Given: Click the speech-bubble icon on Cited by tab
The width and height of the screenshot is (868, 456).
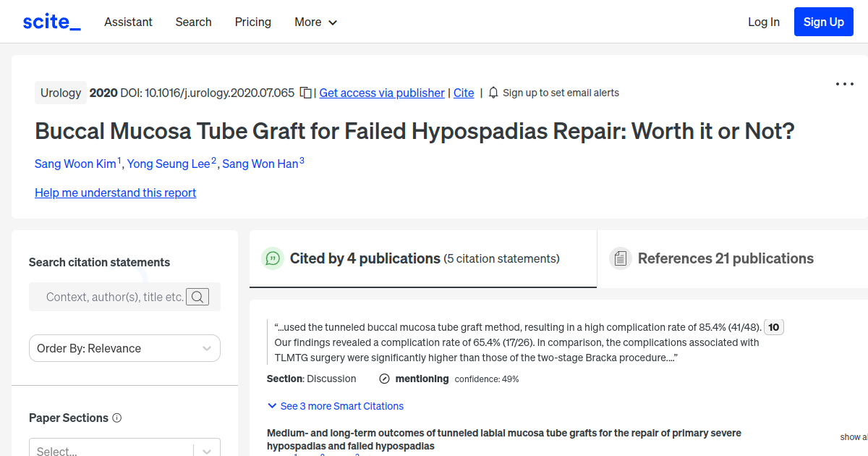Looking at the screenshot, I should click(x=273, y=258).
